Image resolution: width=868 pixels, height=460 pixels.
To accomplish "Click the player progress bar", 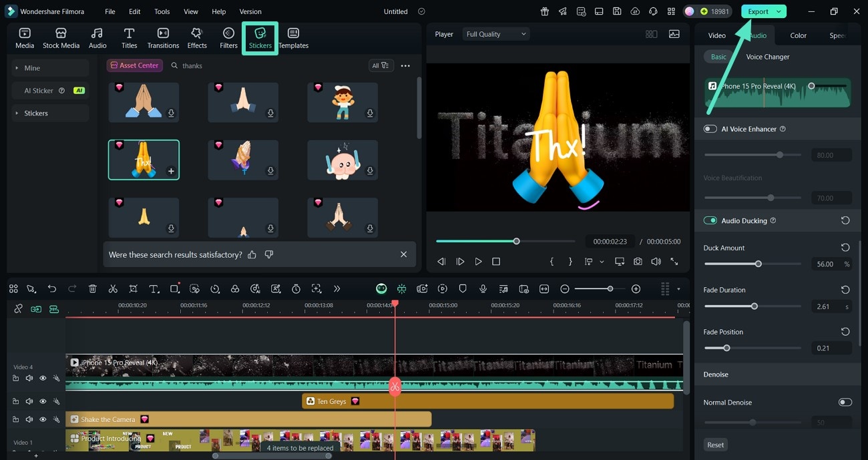I will click(x=505, y=241).
